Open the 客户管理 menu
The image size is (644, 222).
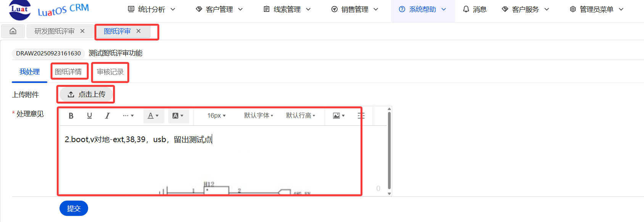[219, 9]
